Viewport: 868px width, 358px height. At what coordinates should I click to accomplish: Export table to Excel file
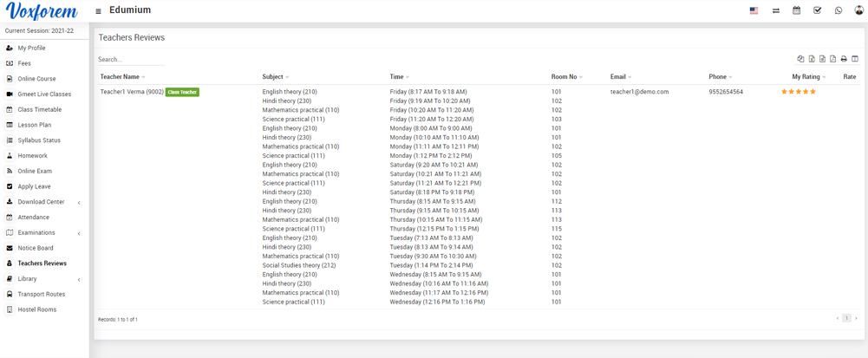812,59
